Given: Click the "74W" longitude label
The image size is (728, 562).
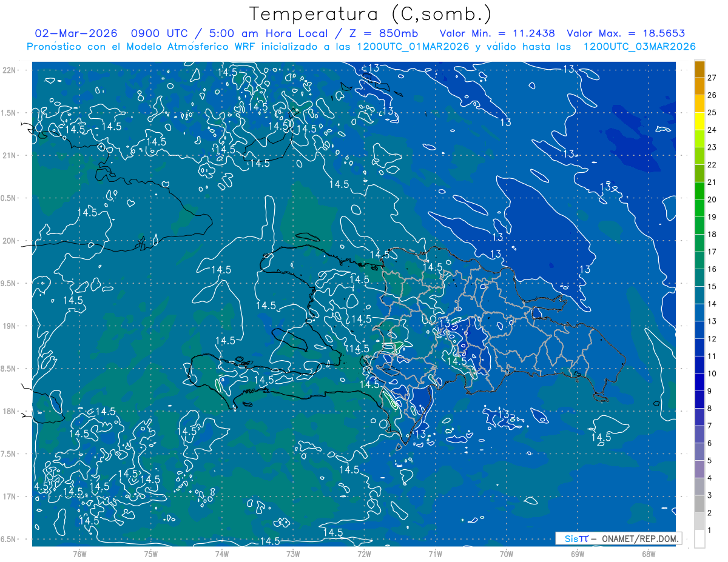Looking at the screenshot, I should [x=221, y=554].
